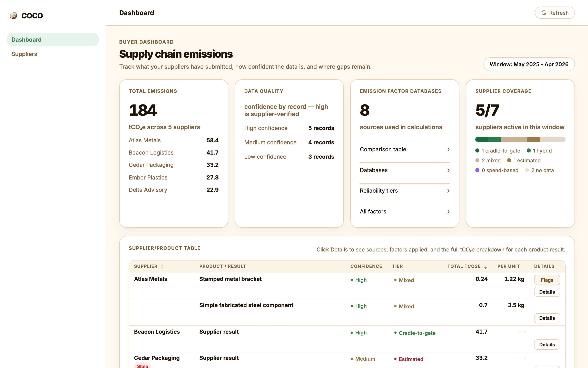
Task: Click the 5/7 supplier coverage figure
Action: [487, 110]
